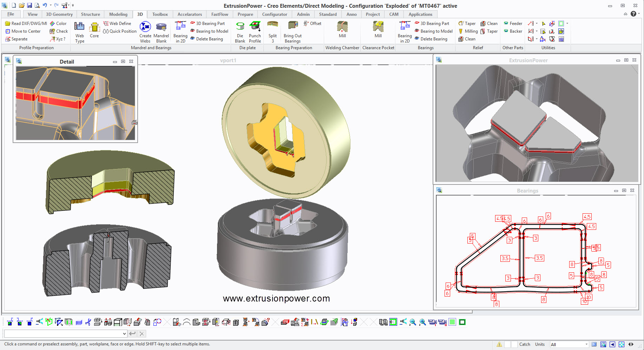This screenshot has width=644, height=350.
Task: Expand the third measure utility dropdown arrow
Action: coord(537,39)
